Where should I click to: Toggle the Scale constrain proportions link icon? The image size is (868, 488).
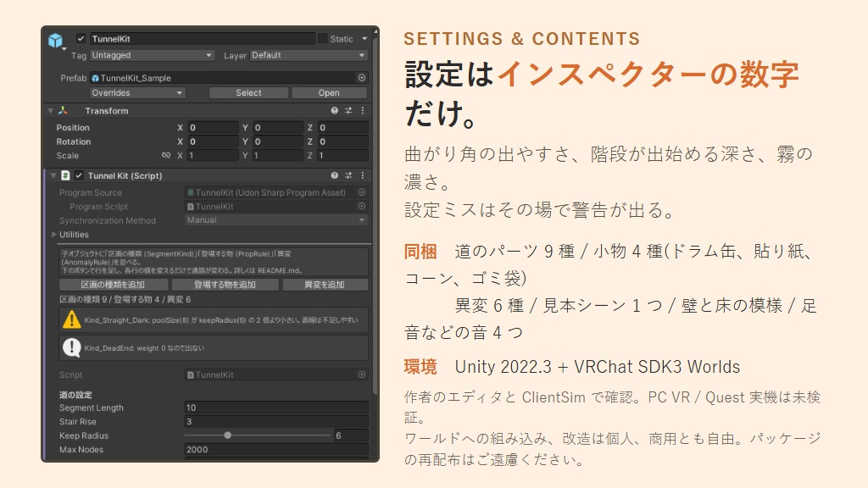point(166,156)
